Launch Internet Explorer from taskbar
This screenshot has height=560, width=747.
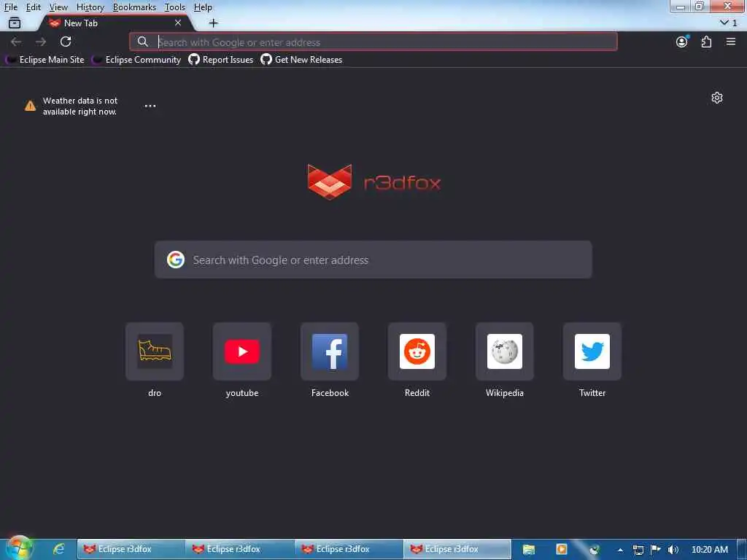tap(58, 549)
